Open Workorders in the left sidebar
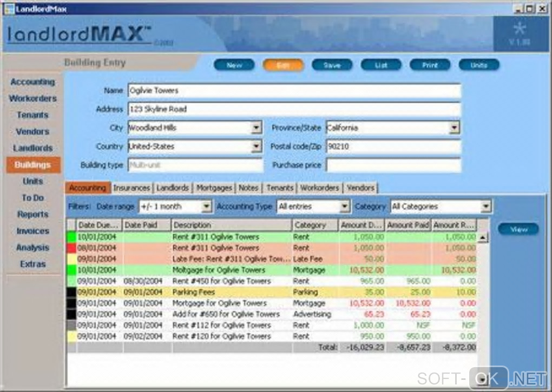The height and width of the screenshot is (392, 552). point(32,98)
